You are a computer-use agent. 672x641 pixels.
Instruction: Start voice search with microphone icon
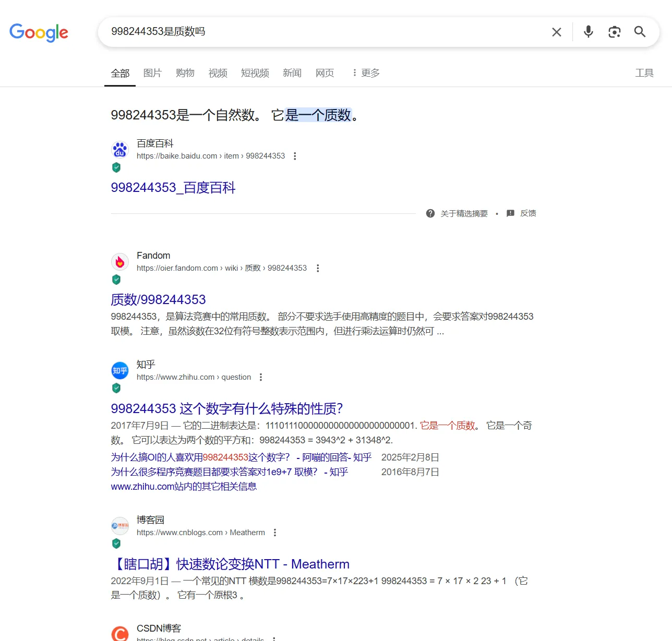pos(589,32)
